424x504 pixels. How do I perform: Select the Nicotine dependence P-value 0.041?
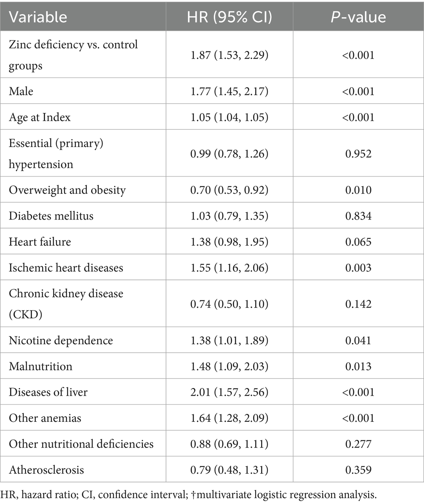(358, 340)
